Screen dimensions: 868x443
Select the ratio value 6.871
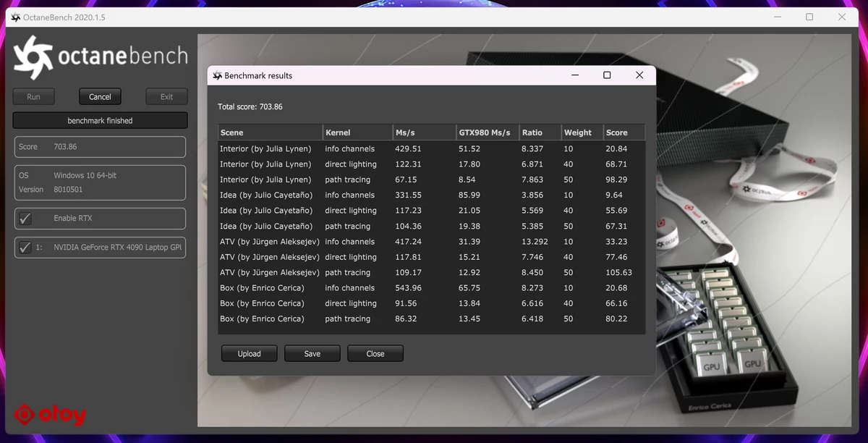click(x=532, y=164)
